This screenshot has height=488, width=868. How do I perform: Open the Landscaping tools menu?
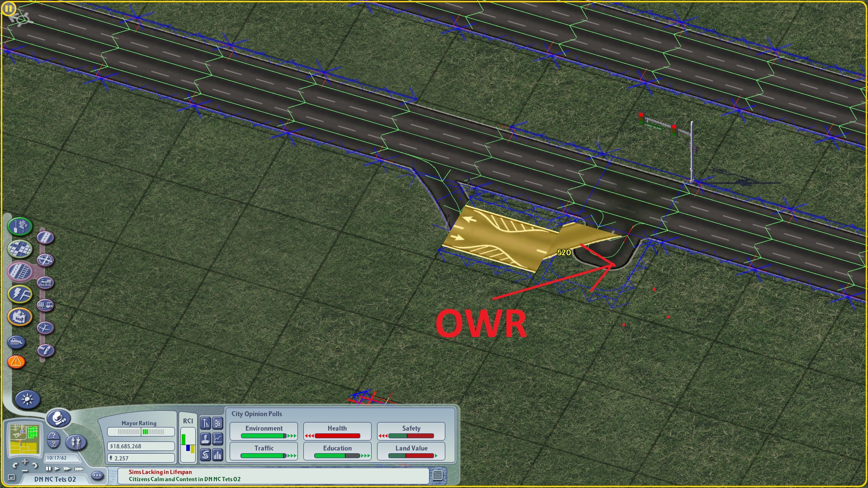pyautogui.click(x=20, y=226)
